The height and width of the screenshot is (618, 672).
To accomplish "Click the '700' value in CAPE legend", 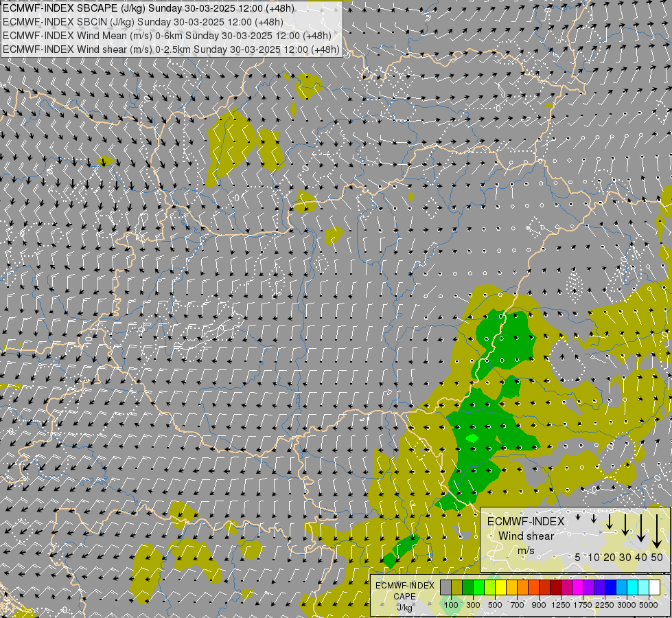I will coord(518,605).
